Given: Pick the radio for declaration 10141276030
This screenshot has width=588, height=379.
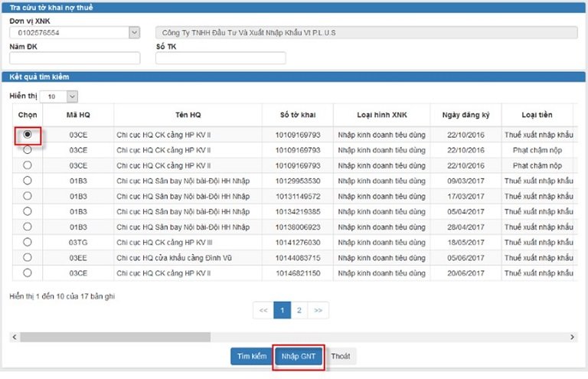Looking at the screenshot, I should click(x=28, y=242).
